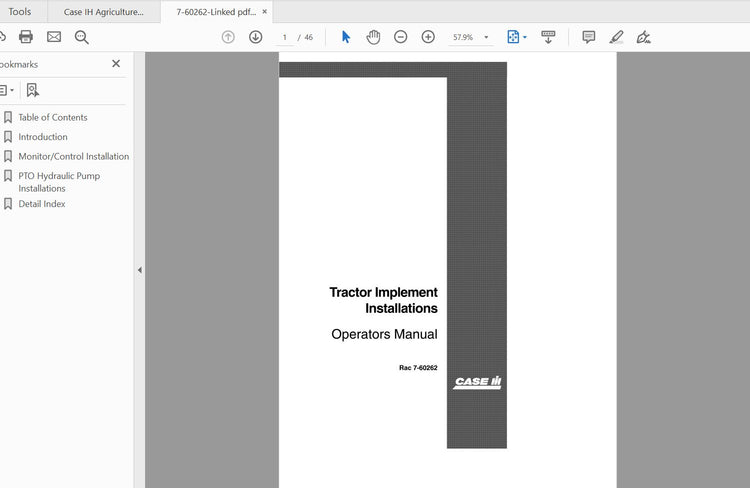
Task: Select the 7-60262-Linked pdf tab
Action: (216, 12)
